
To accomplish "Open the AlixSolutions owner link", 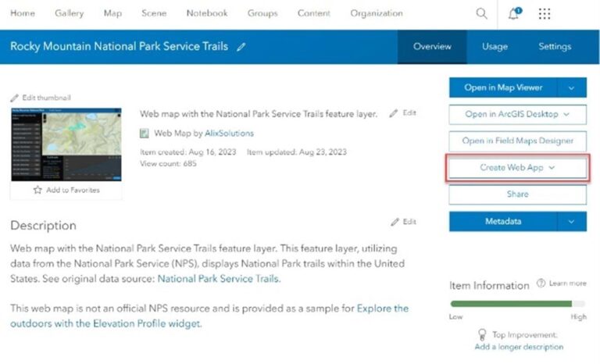I will point(229,134).
